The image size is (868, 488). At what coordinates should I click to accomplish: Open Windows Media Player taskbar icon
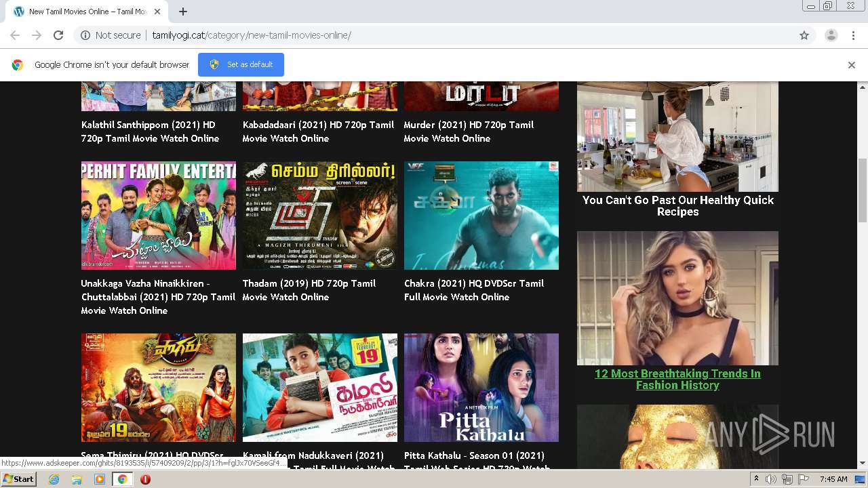[100, 479]
